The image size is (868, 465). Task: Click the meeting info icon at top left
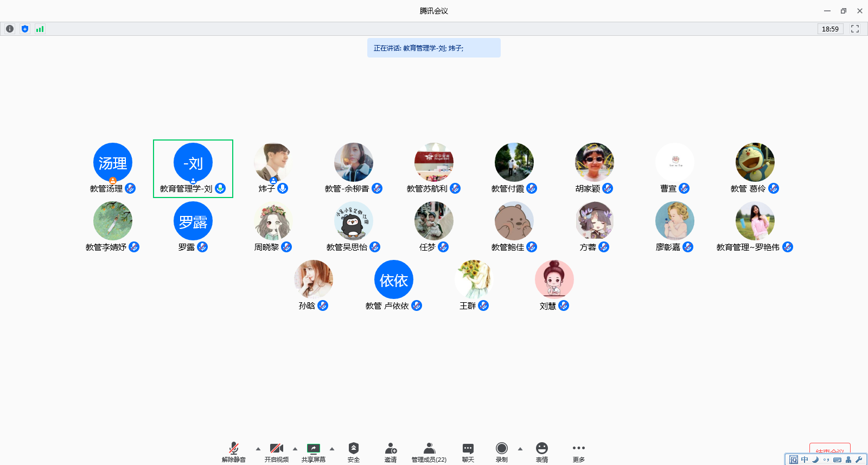(x=10, y=29)
